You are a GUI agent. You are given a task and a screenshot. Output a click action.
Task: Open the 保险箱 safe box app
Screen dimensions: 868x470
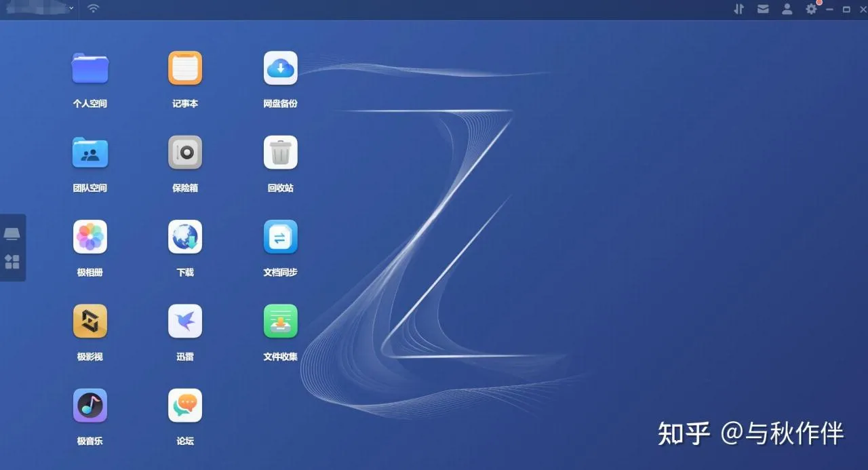pos(185,153)
